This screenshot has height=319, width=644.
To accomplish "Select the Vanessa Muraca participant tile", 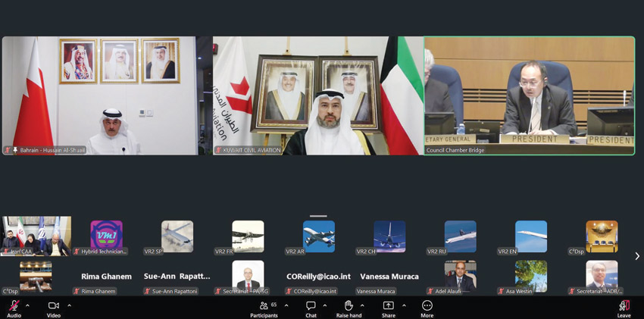I will (389, 277).
